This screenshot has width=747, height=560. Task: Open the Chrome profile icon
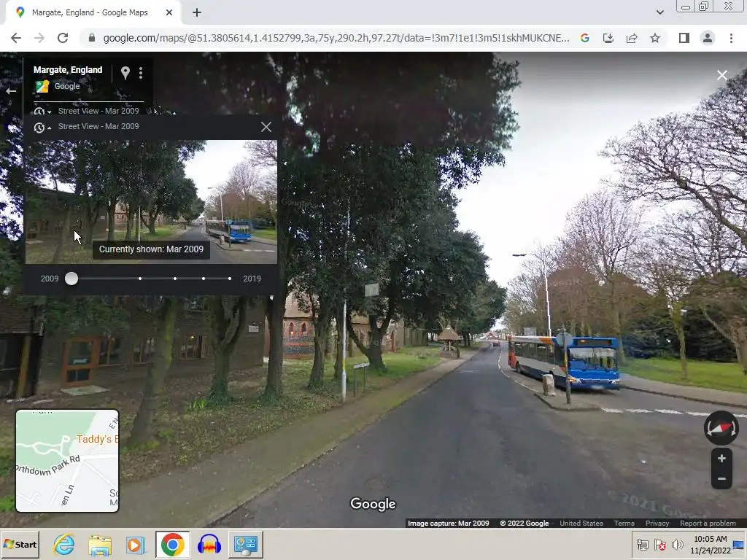708,38
